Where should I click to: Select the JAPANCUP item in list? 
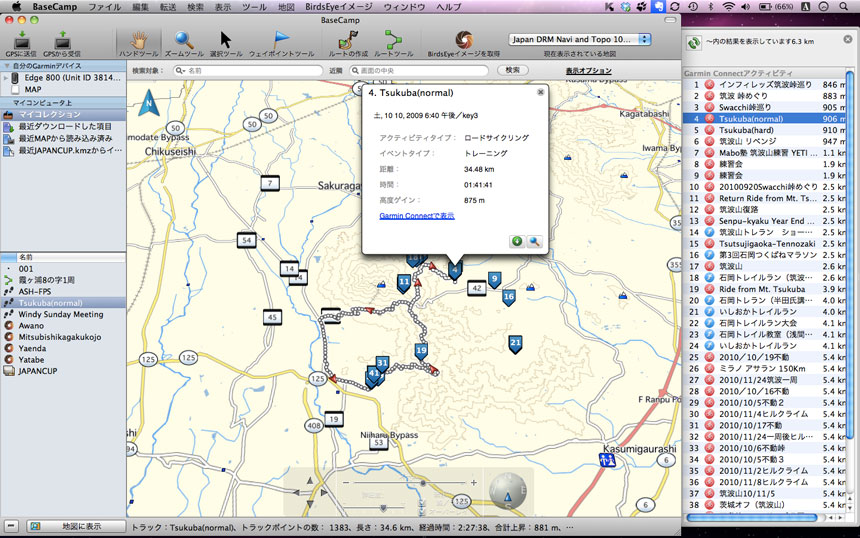click(x=38, y=371)
